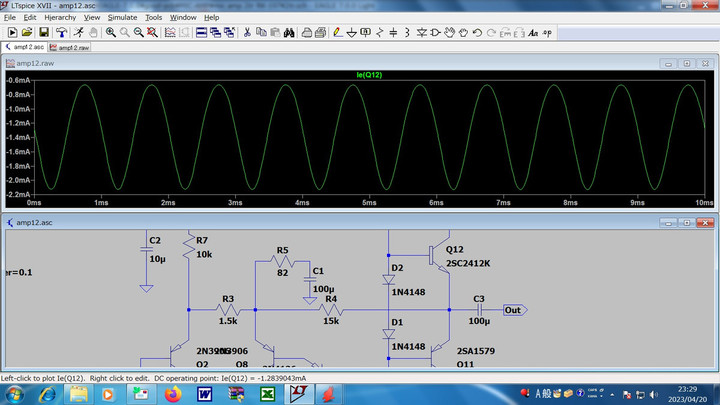Viewport: 720px width, 405px height.
Task: Select the Cut scissors tool
Action: pos(247,32)
